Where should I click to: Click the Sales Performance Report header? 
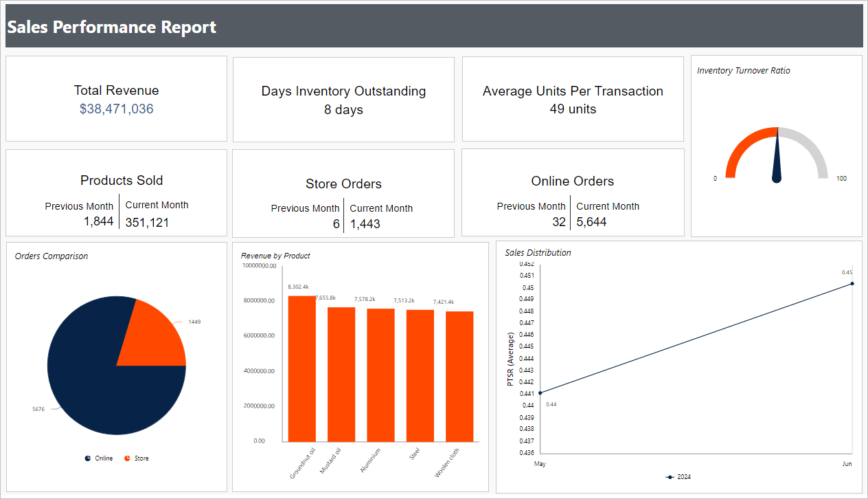point(112,27)
